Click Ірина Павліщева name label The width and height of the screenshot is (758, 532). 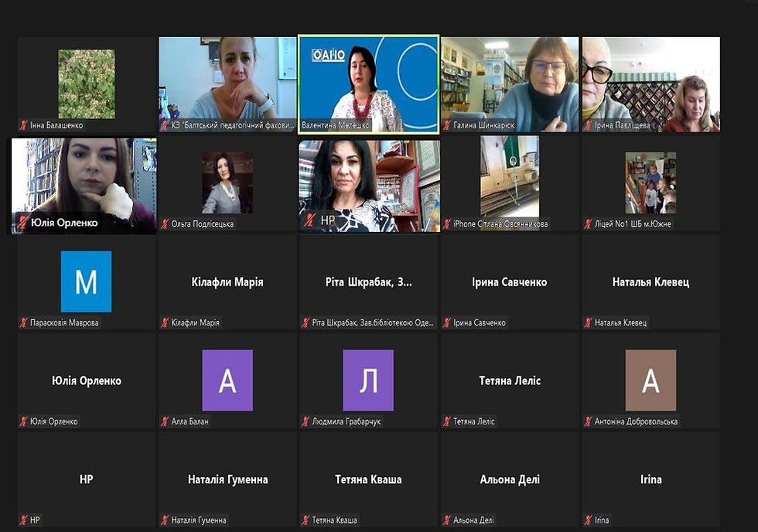[622, 125]
